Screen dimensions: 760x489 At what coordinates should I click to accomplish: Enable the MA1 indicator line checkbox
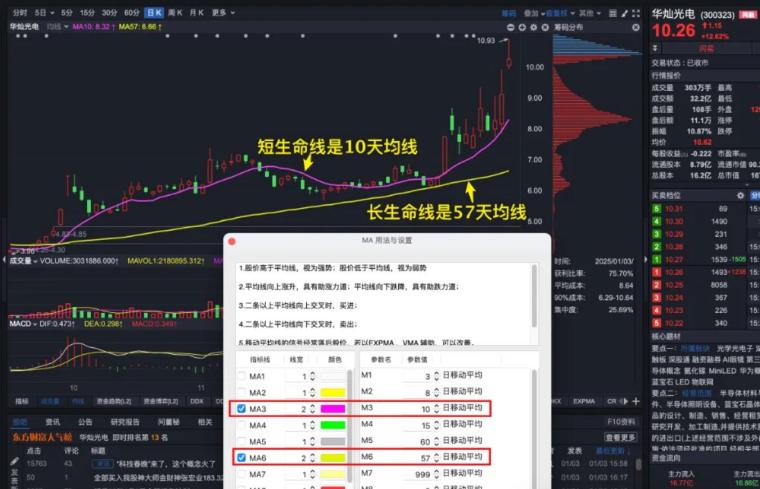pyautogui.click(x=241, y=376)
